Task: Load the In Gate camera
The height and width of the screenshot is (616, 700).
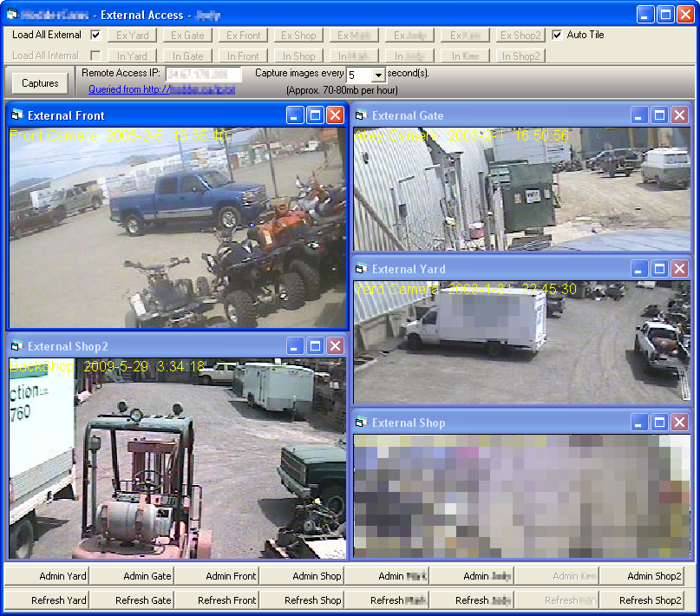Action: click(x=187, y=56)
